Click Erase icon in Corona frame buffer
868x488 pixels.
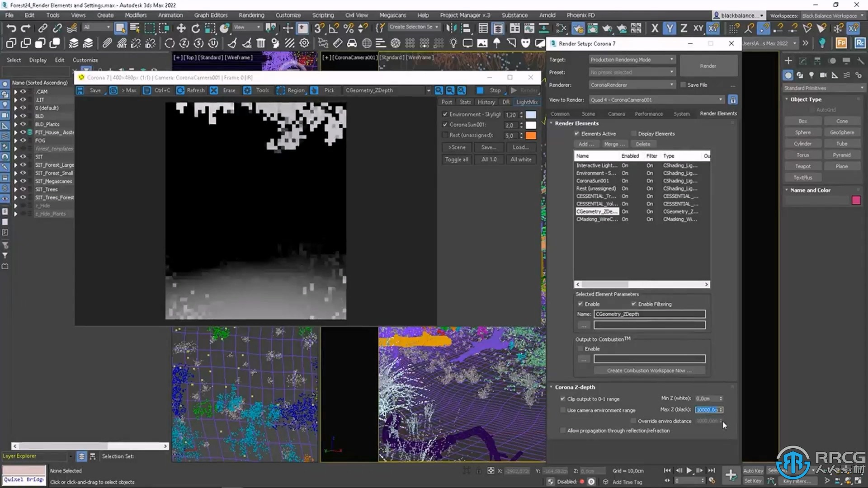[214, 90]
